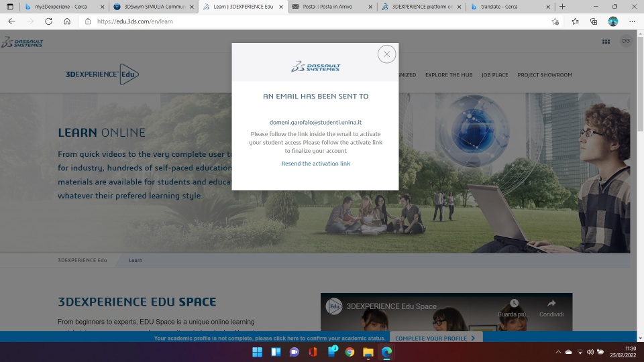Screen dimensions: 644x362
Task: Open Project Showroom menu item
Action: [545, 75]
